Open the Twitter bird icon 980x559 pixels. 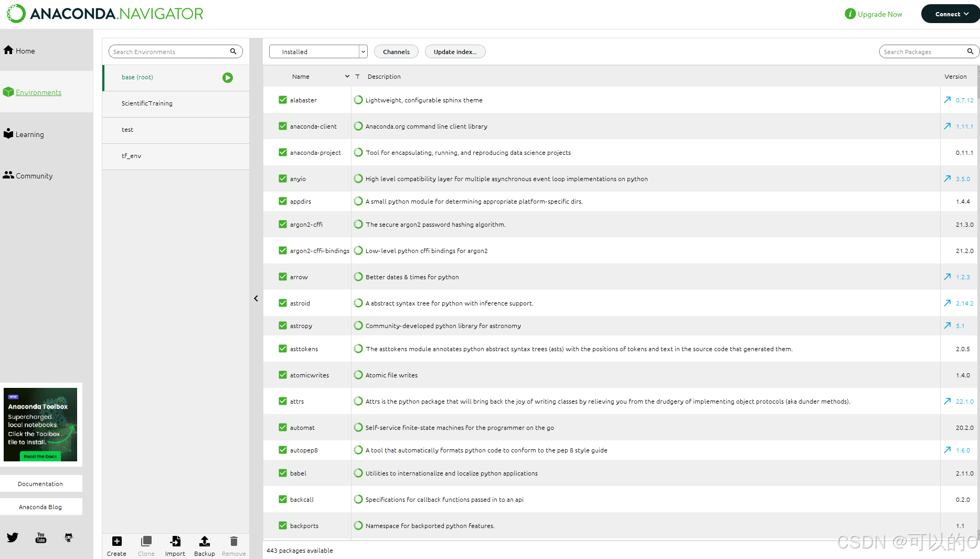(x=13, y=537)
